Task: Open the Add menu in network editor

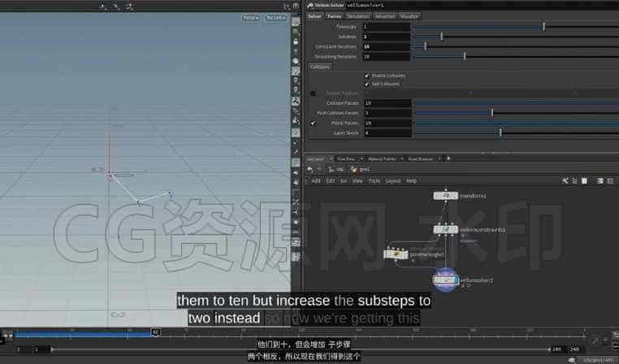Action: click(316, 181)
